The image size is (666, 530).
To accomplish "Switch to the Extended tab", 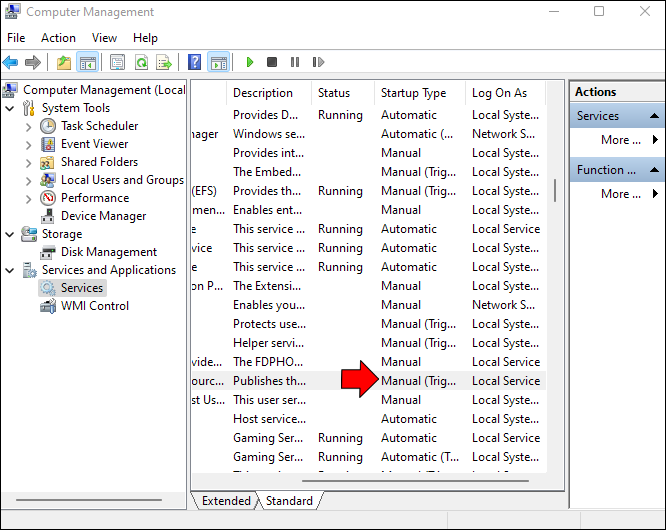I will [x=226, y=501].
